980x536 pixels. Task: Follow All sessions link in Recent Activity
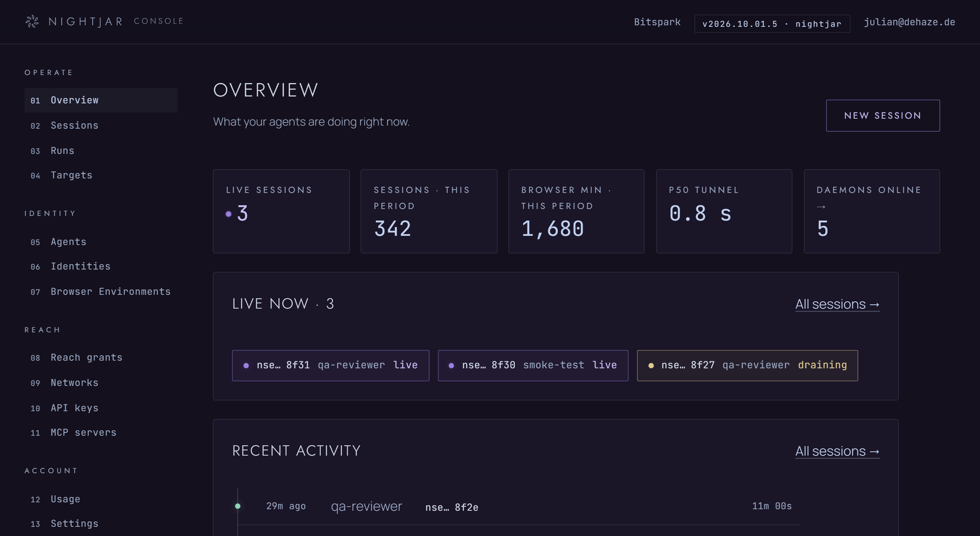(837, 451)
